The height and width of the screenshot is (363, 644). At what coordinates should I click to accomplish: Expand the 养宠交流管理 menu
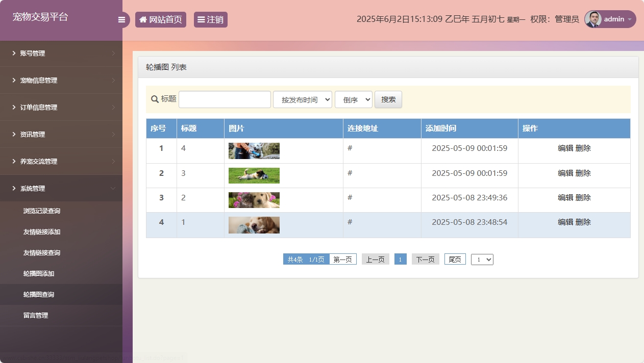(61, 162)
